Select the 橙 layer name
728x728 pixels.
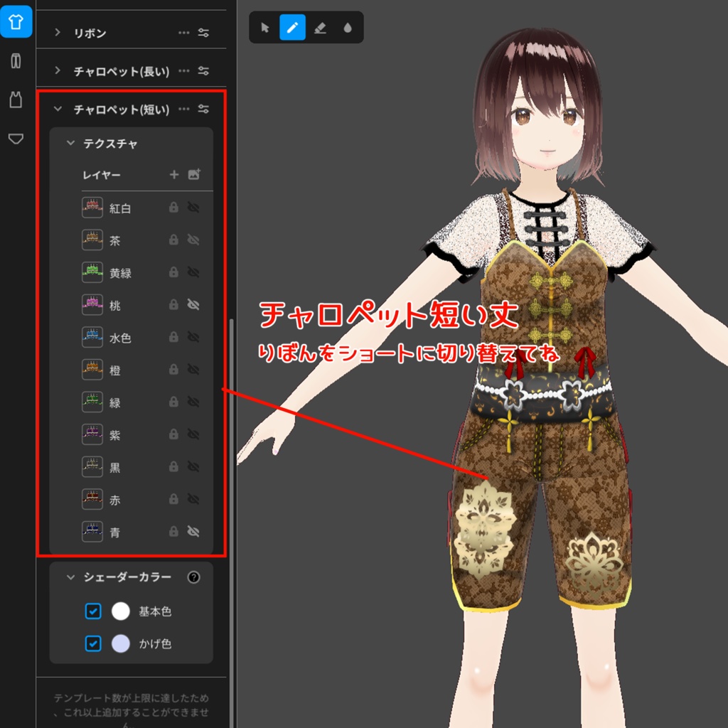(114, 370)
